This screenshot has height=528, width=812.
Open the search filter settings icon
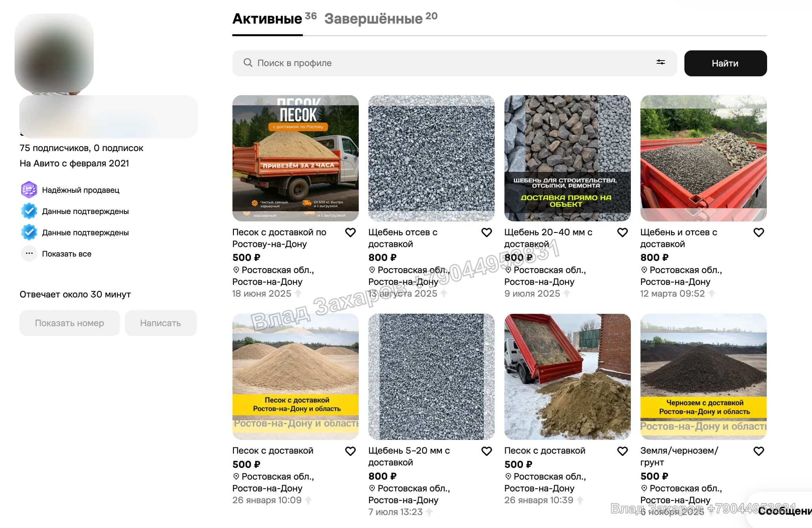660,62
